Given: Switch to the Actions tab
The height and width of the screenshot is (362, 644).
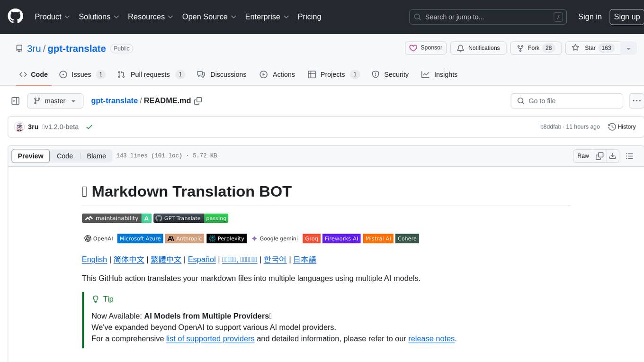Looking at the screenshot, I should tap(277, 74).
